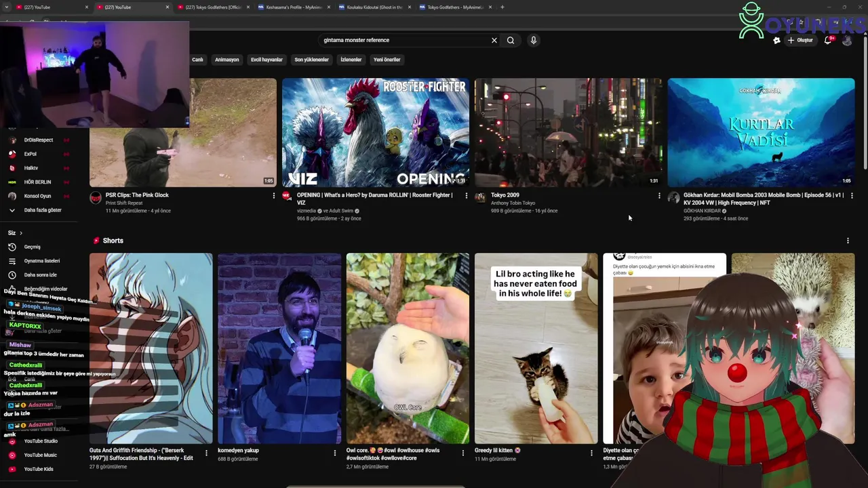The width and height of the screenshot is (868, 488).
Task: Click Print Shift Repeat channel avatar
Action: (x=96, y=197)
